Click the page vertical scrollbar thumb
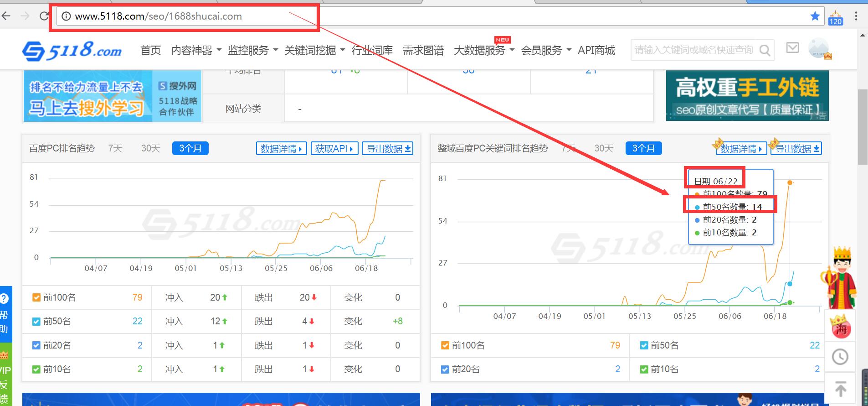The width and height of the screenshot is (868, 406). pyautogui.click(x=863, y=127)
